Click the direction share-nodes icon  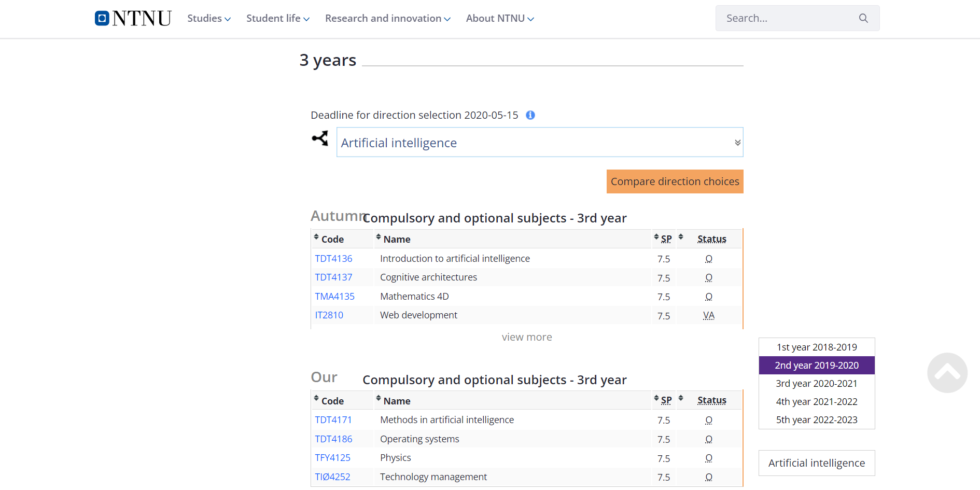pyautogui.click(x=320, y=138)
